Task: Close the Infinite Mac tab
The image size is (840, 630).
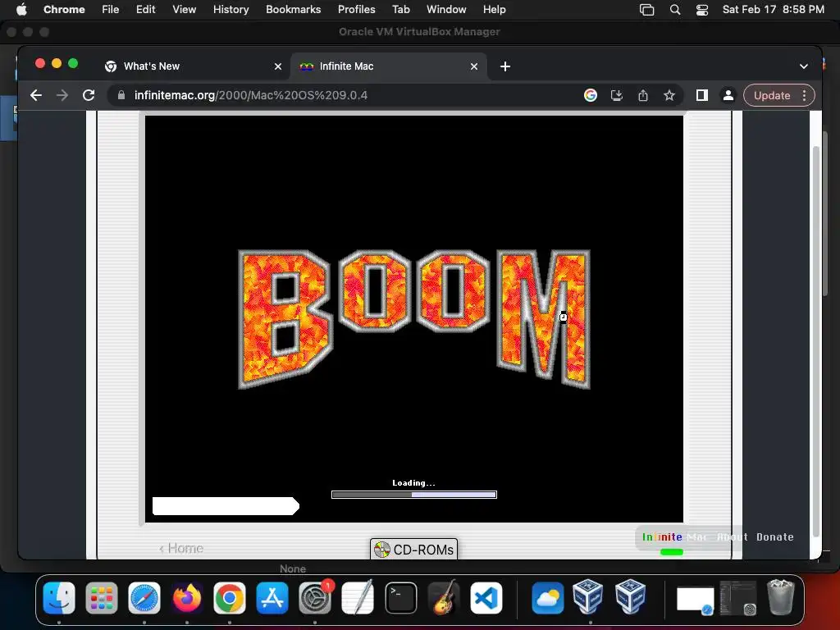Action: pos(473,66)
